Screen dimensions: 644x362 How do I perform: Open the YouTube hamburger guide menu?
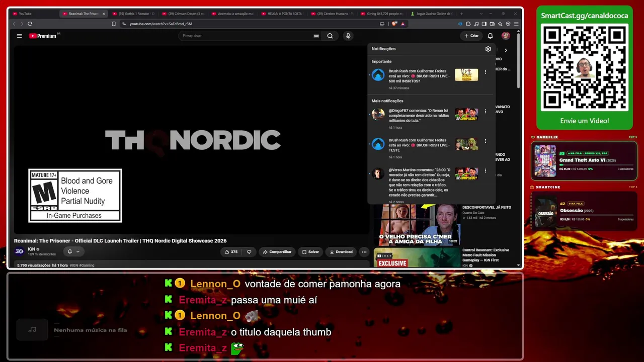pyautogui.click(x=19, y=36)
